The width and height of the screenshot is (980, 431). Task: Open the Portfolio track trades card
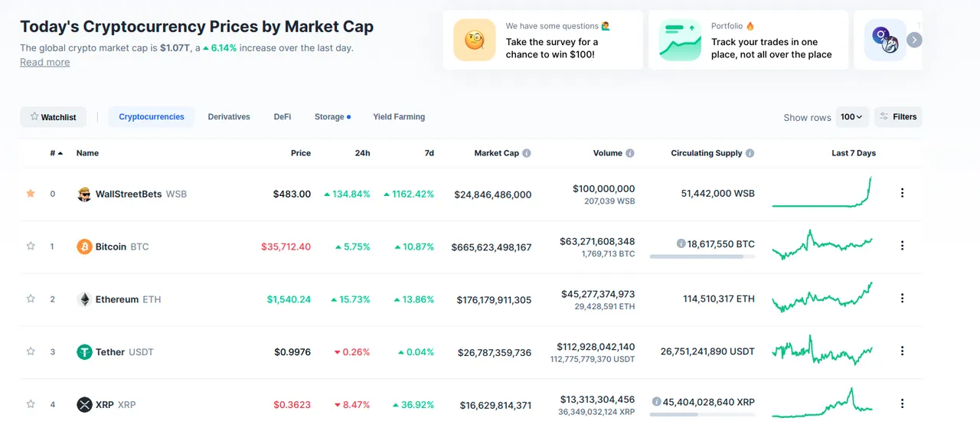click(748, 40)
